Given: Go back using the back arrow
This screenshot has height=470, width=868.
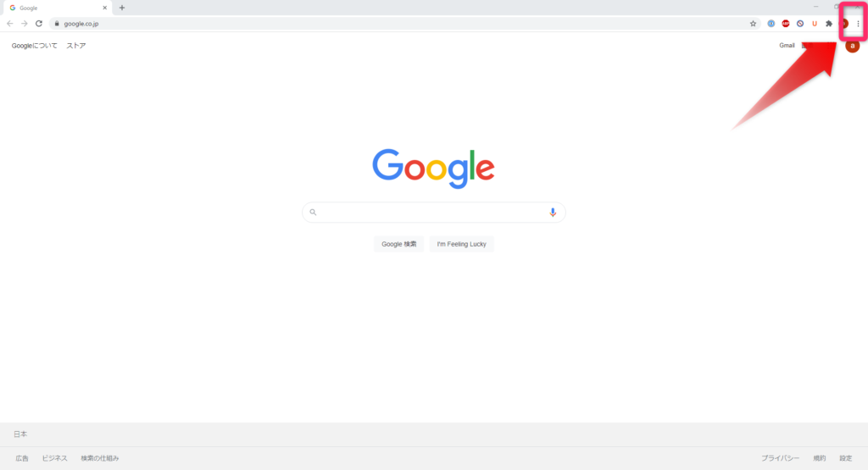Looking at the screenshot, I should pos(10,24).
